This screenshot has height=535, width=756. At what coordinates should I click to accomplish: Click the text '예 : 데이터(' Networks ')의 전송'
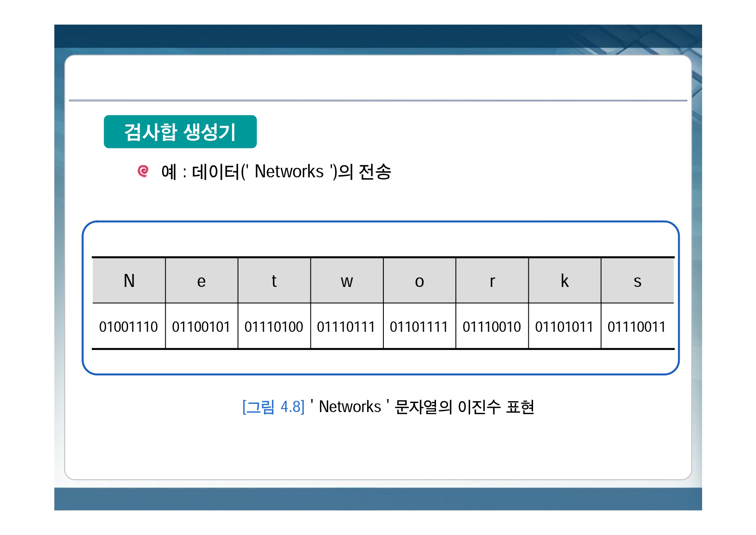pyautogui.click(x=276, y=172)
